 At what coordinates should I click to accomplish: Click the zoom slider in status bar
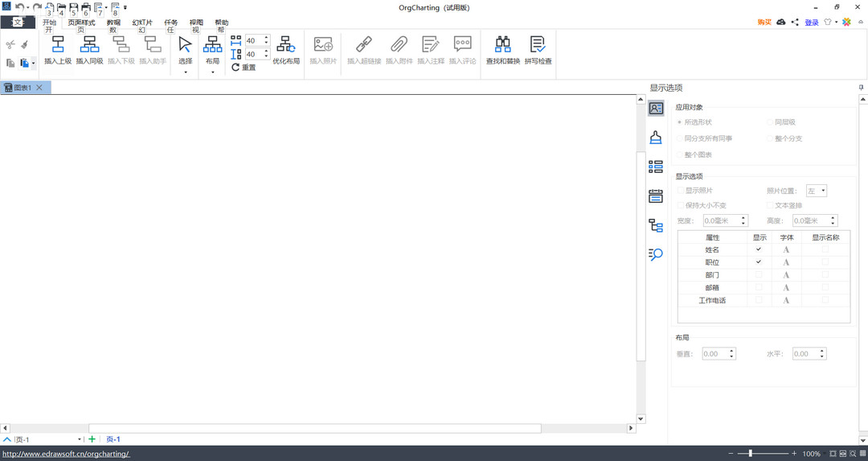coord(751,454)
